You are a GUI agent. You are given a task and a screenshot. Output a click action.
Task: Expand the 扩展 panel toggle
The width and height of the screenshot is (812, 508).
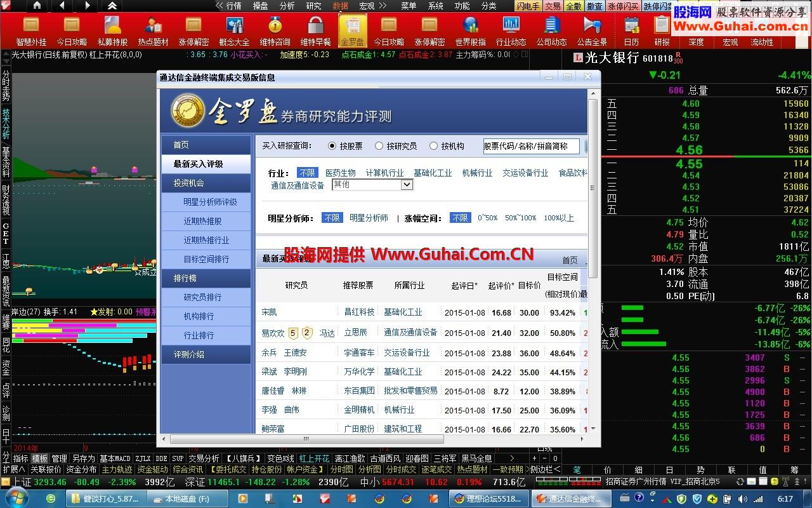[13, 469]
